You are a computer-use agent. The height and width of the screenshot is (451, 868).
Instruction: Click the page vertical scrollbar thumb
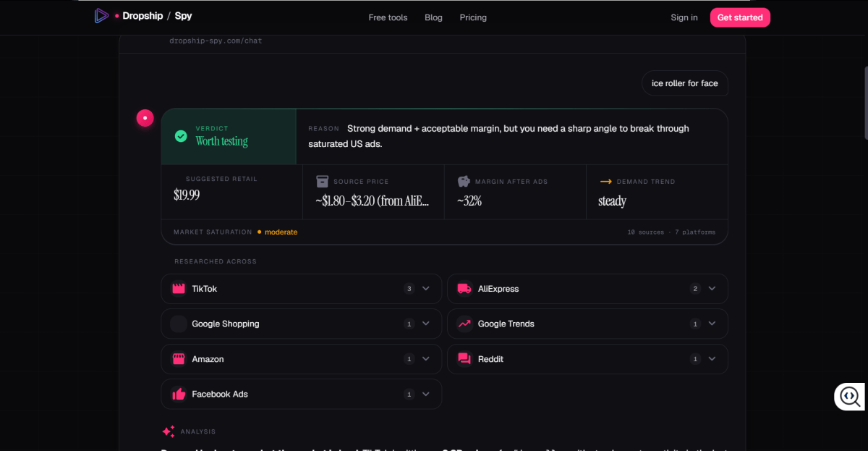point(866,103)
